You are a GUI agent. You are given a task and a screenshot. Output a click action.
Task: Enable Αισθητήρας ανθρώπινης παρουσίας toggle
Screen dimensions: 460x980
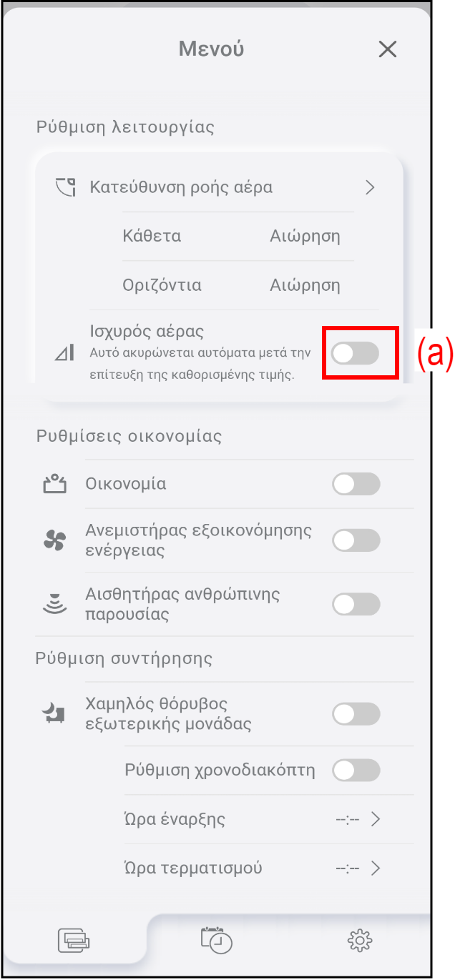click(356, 605)
